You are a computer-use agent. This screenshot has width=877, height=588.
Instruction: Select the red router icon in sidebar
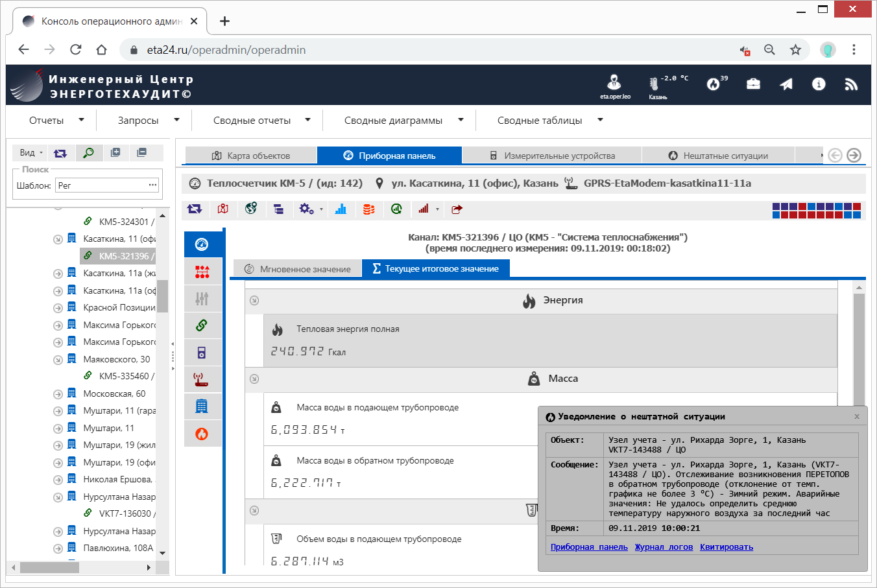pos(202,379)
